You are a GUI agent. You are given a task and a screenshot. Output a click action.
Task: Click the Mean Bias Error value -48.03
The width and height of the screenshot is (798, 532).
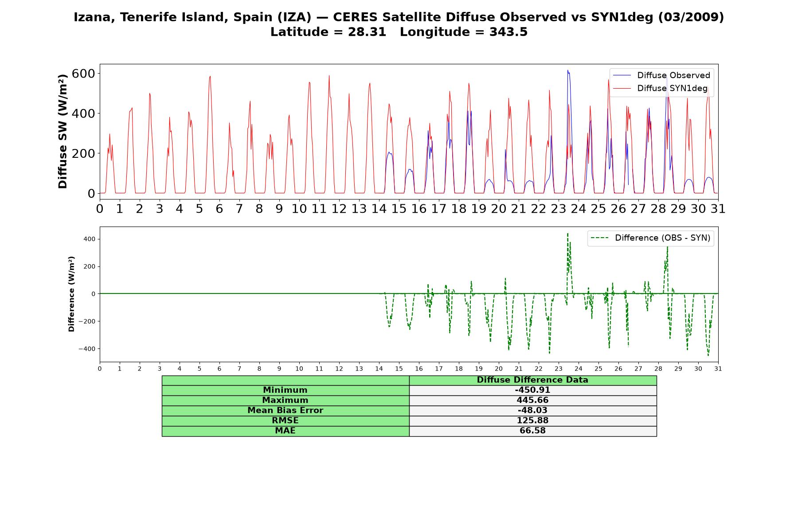[x=533, y=411]
